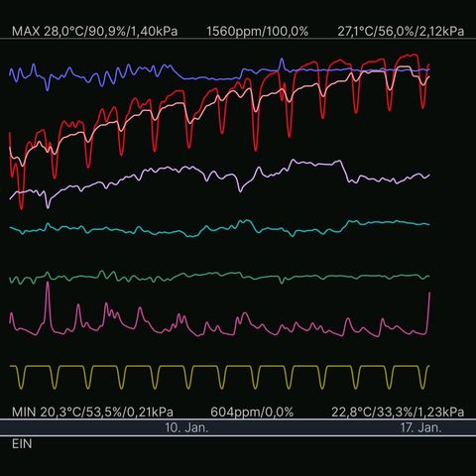
Task: Click the 1560ppm/100,0% maximum value
Action: (257, 32)
